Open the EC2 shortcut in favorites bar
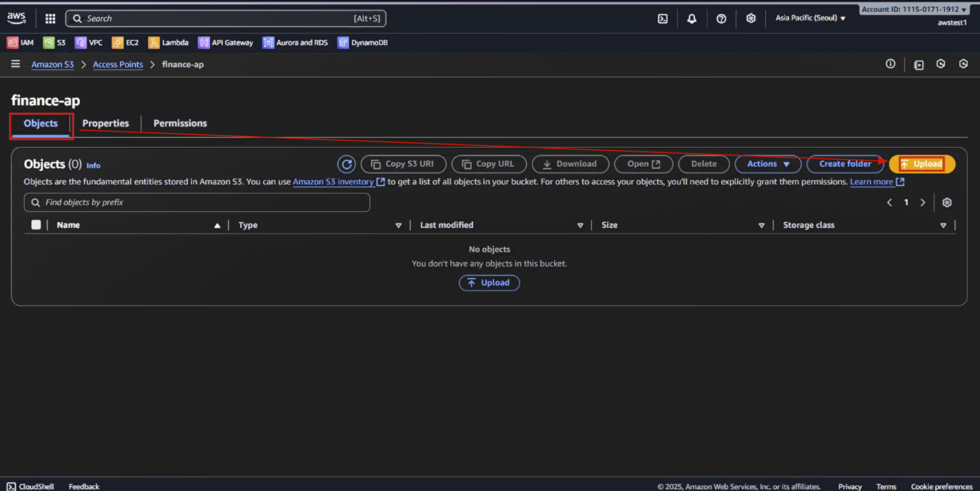The width and height of the screenshot is (980, 491). click(125, 42)
